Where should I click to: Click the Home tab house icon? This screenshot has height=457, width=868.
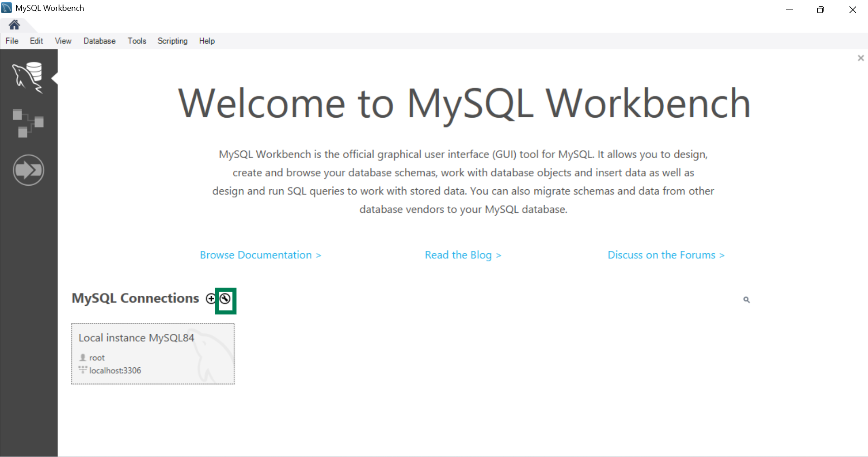pyautogui.click(x=14, y=25)
